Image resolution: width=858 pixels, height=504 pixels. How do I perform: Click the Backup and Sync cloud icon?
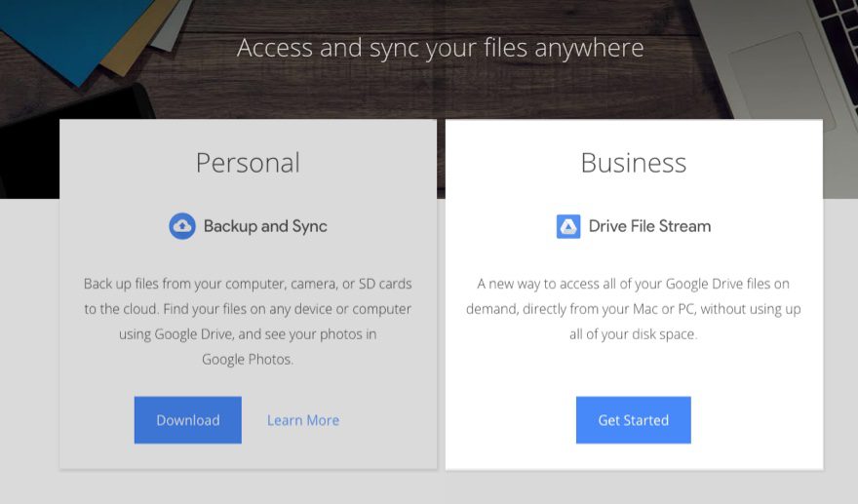click(182, 226)
